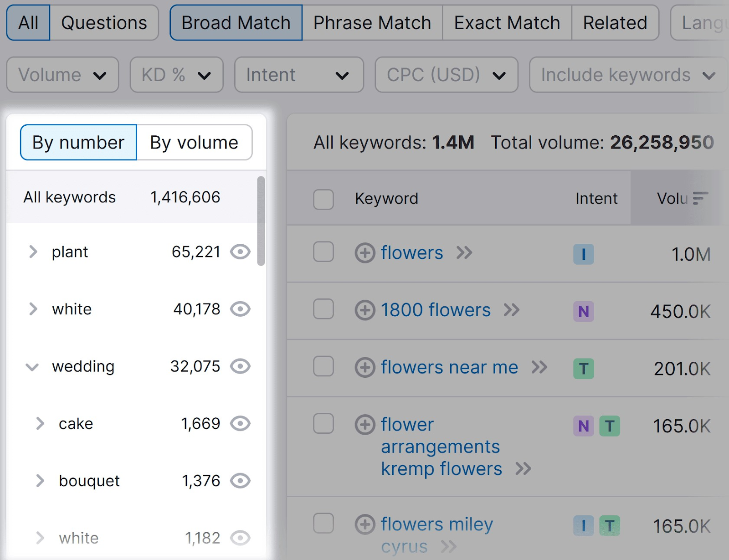Click the plus icon beside flowers keyword
This screenshot has height=560, width=729.
[364, 253]
